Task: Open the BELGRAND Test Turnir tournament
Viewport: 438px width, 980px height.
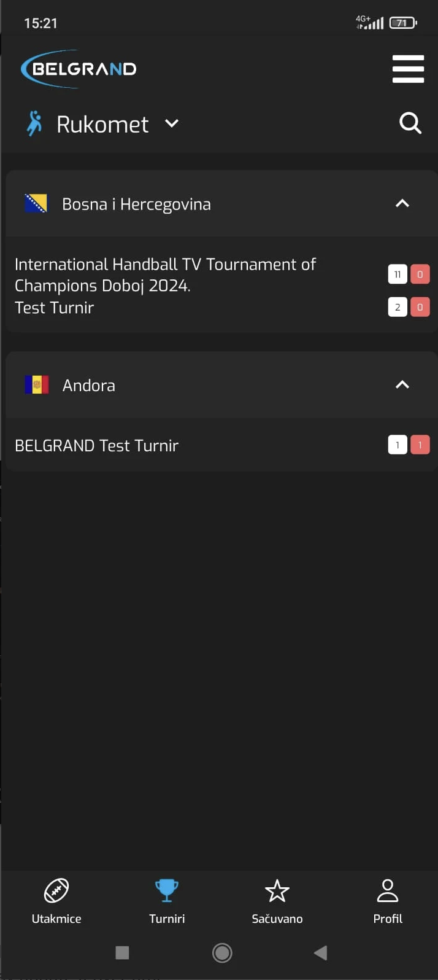Action: pos(97,445)
